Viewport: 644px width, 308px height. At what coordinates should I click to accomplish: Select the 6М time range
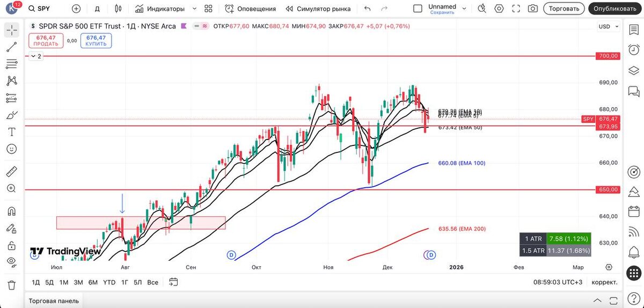93,282
